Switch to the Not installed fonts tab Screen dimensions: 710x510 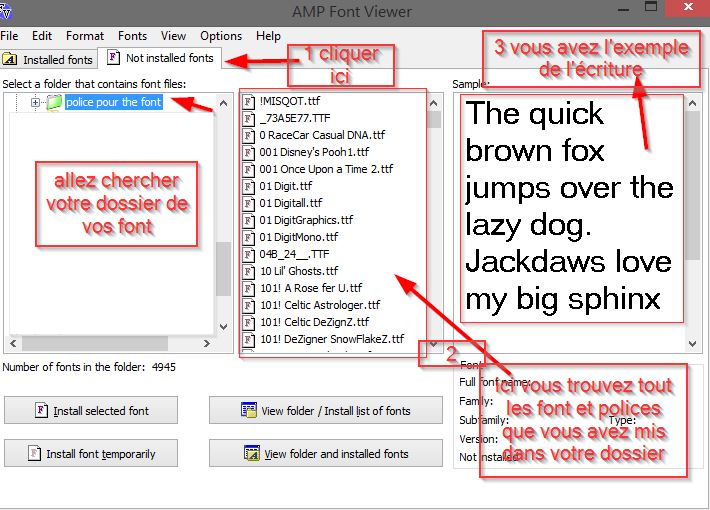coord(161,58)
